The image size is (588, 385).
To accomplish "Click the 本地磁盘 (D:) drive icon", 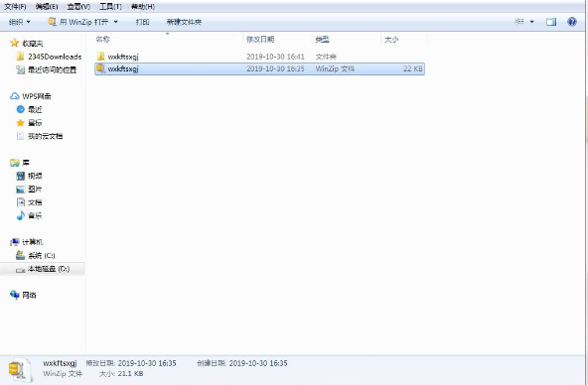I will click(x=21, y=269).
